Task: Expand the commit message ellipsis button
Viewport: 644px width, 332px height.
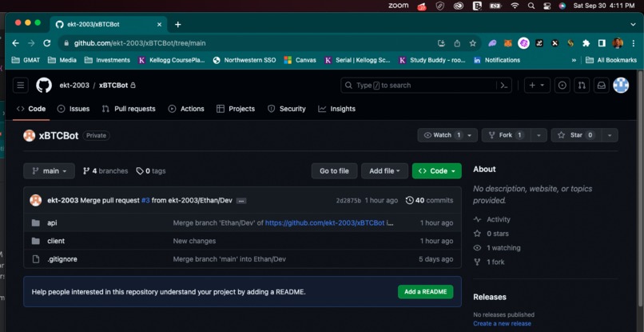Action: pyautogui.click(x=241, y=201)
